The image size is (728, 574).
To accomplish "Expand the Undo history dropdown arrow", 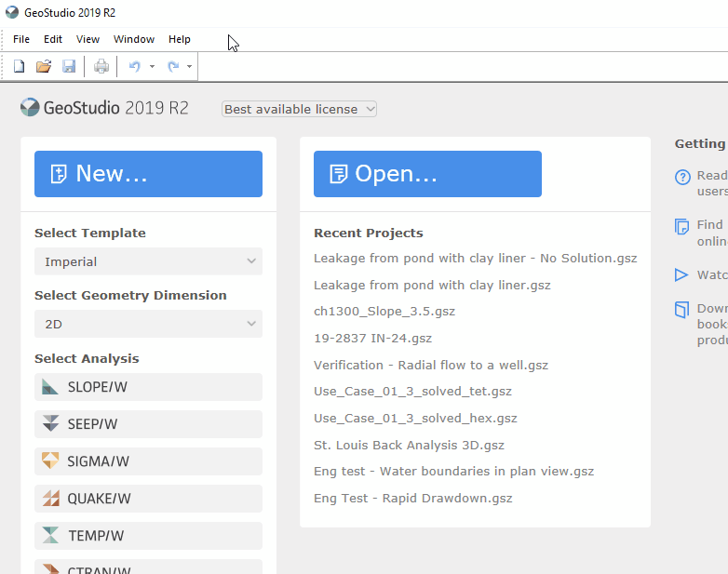I will click(152, 66).
